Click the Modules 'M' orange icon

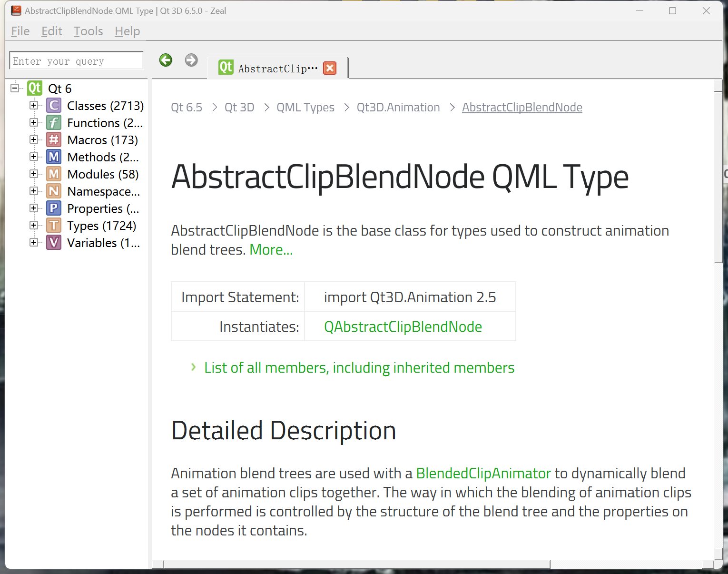point(54,174)
